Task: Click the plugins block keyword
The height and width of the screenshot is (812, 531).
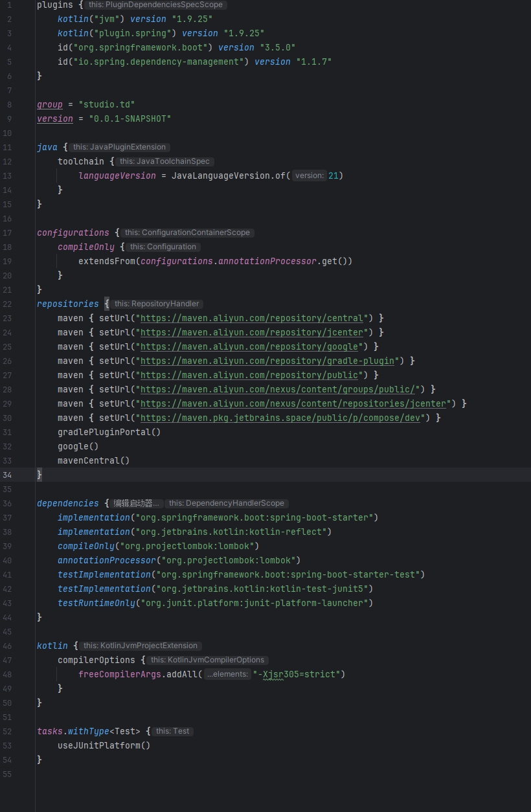Action: point(55,5)
